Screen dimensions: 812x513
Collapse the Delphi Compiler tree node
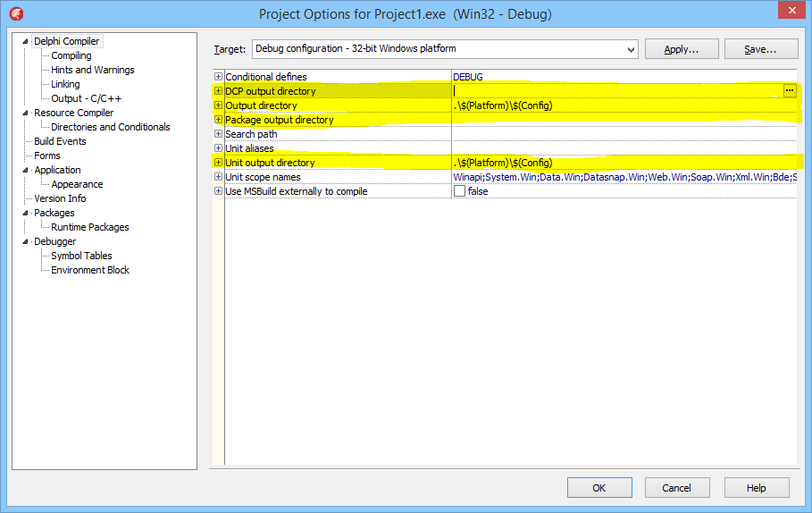coord(25,41)
